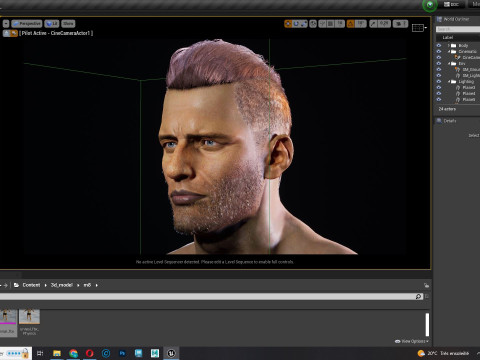
Task: Click the content browser vertical scrollbar
Action: coord(427,324)
